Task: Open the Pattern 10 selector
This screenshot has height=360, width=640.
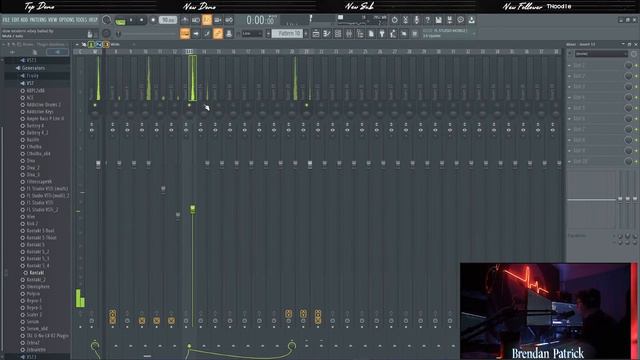Action: point(287,33)
